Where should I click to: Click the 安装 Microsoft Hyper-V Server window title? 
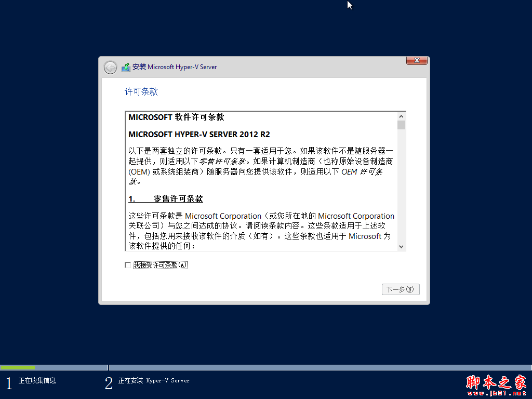point(175,67)
